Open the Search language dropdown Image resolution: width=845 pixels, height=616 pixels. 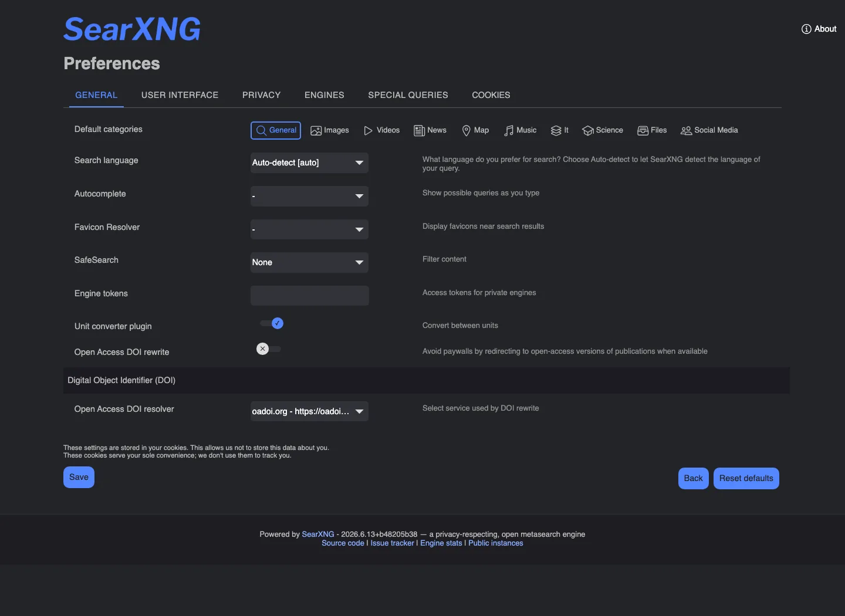pos(309,163)
